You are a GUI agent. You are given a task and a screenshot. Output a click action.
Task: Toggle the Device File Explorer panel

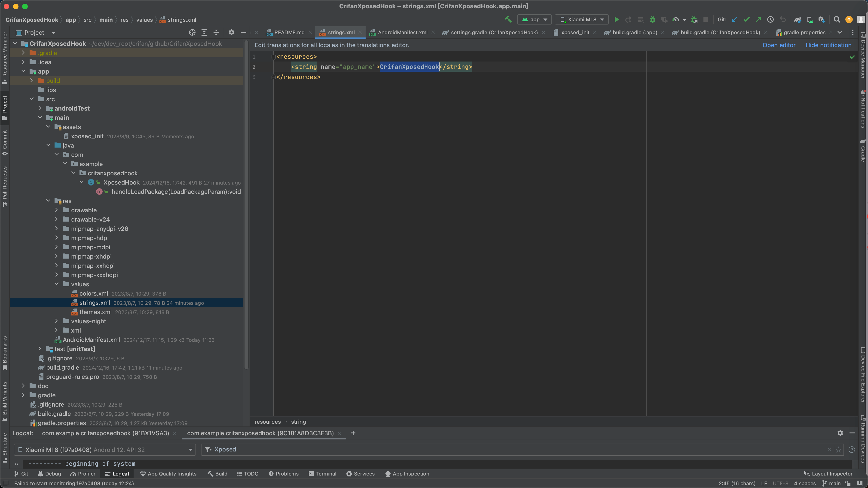(863, 375)
